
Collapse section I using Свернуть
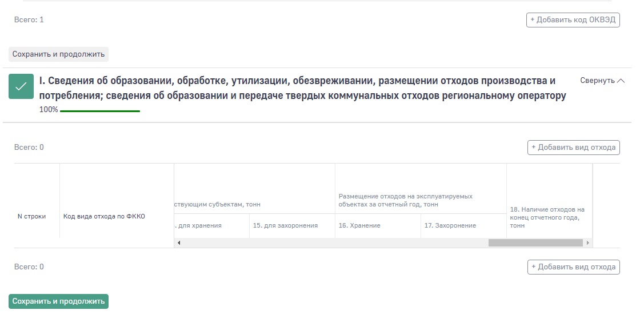click(602, 81)
